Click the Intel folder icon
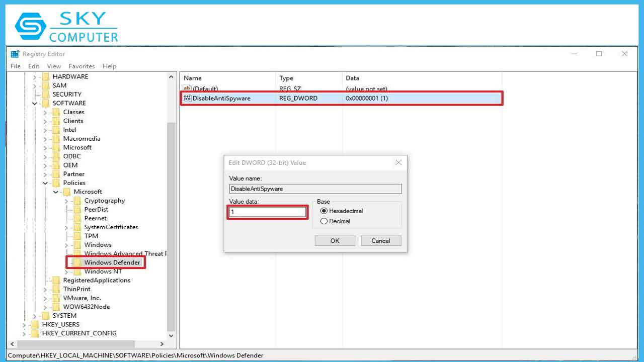This screenshot has height=362, width=644. tap(56, 130)
